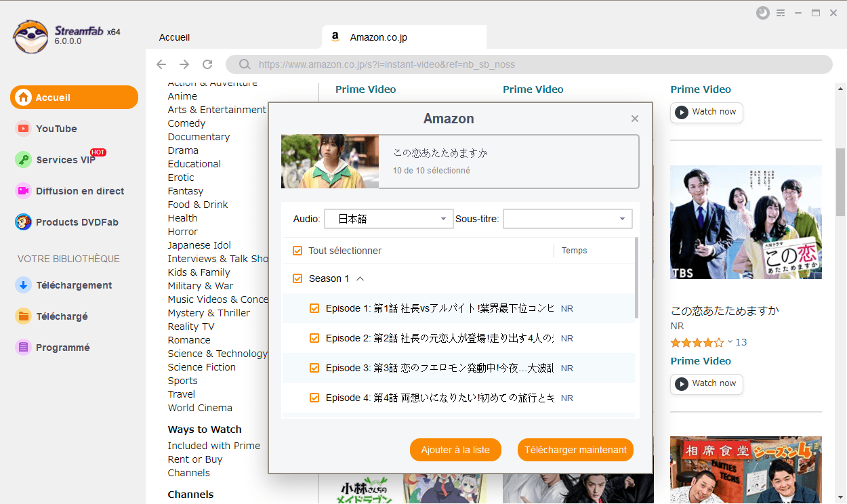Open the Channels link under Ways to Watch
Image resolution: width=847 pixels, height=504 pixels.
point(189,473)
